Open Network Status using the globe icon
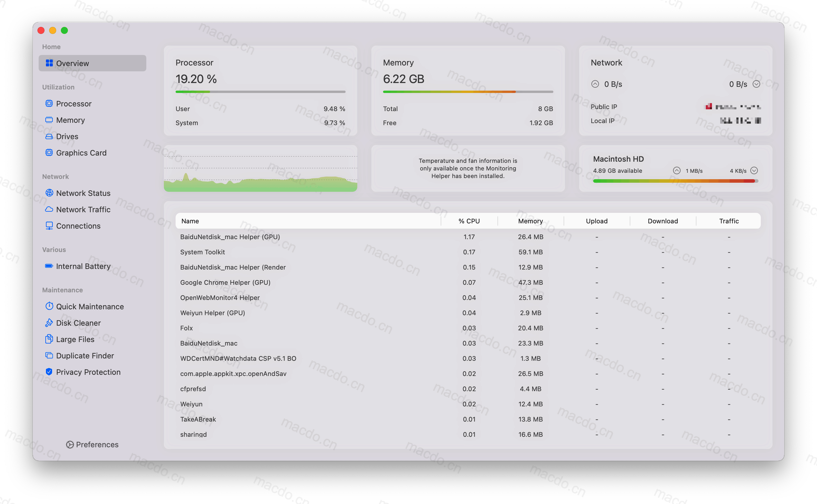 pyautogui.click(x=49, y=193)
